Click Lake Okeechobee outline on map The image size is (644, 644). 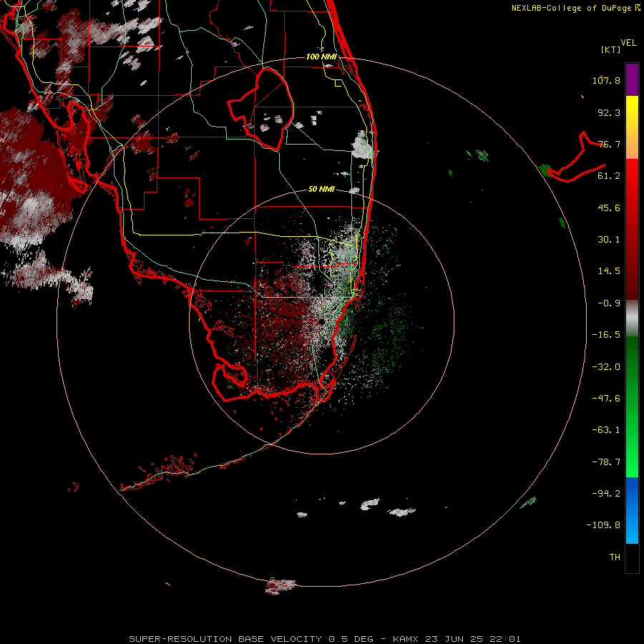261,109
